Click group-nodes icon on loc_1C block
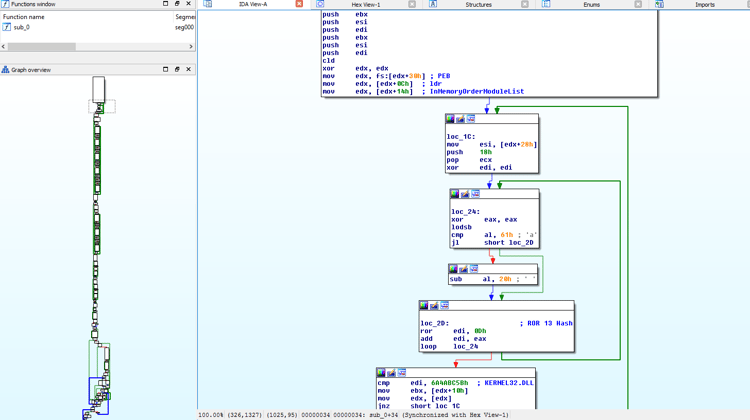This screenshot has width=750, height=420. [x=471, y=119]
